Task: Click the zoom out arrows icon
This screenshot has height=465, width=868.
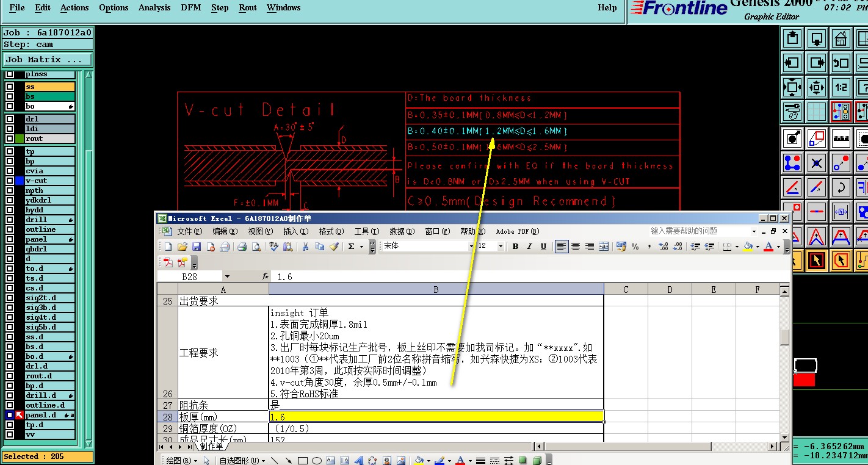Action: click(x=792, y=87)
